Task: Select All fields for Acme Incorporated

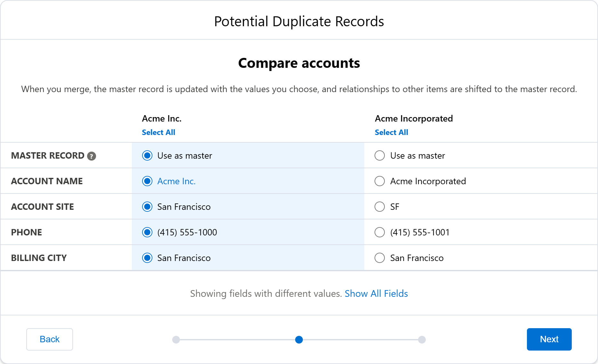Action: (392, 132)
